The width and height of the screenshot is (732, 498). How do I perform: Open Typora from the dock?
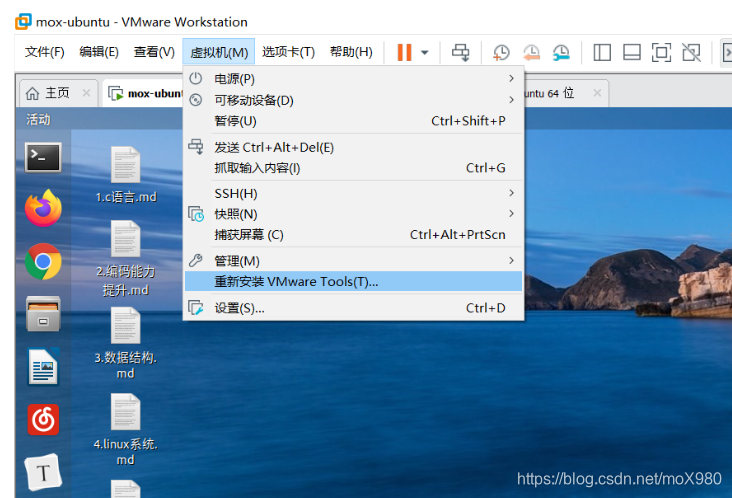[x=43, y=472]
